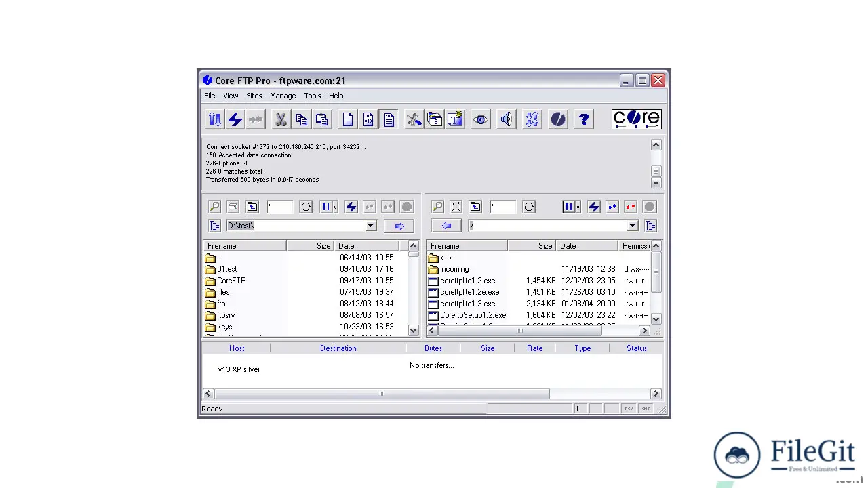Expand remote transfer mode small dropdown arrow
Image resolution: width=868 pixels, height=488 pixels.
(x=578, y=207)
